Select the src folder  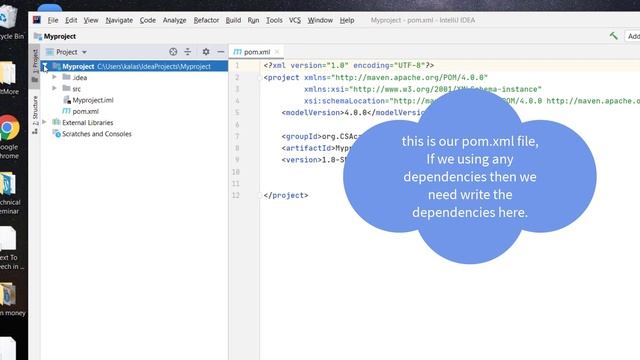coord(72,89)
